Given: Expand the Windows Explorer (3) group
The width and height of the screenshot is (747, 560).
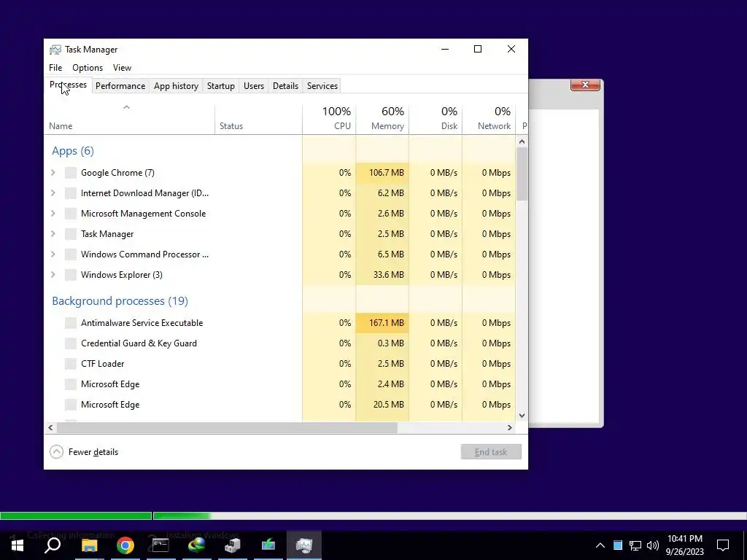Looking at the screenshot, I should tap(53, 275).
